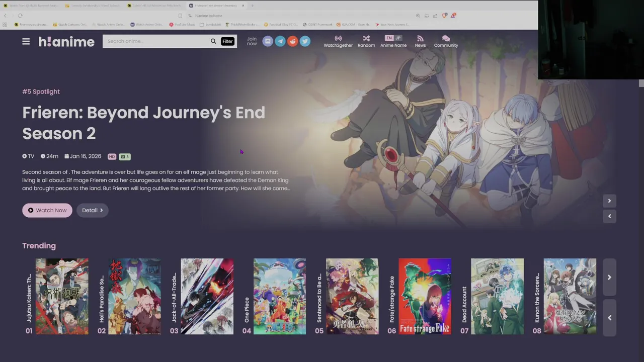Screen dimensions: 644x362
Task: Open Kunon the Sorcerer trending poster
Action: [570, 296]
